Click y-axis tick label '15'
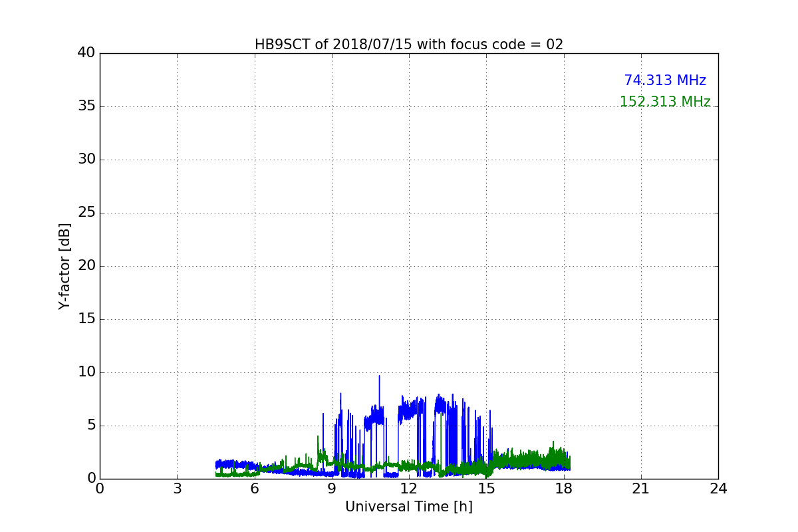 pos(86,319)
